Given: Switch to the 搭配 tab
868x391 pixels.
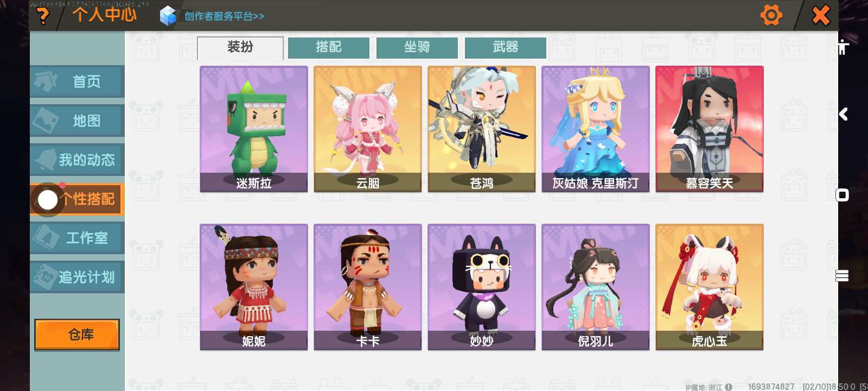Looking at the screenshot, I should tap(329, 47).
